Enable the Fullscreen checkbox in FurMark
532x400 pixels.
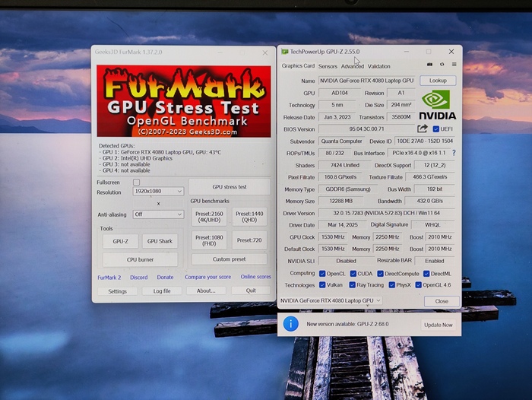(x=137, y=183)
